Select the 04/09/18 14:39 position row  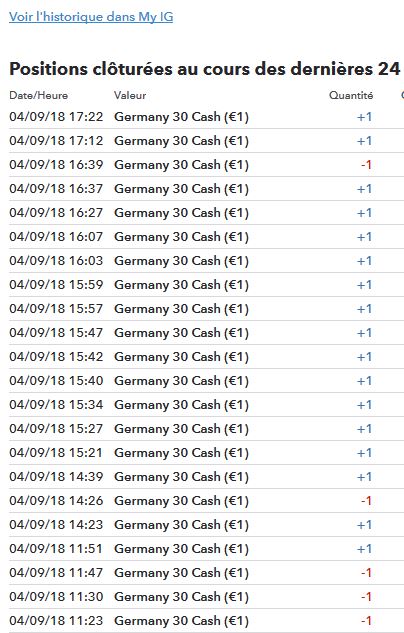[206, 477]
